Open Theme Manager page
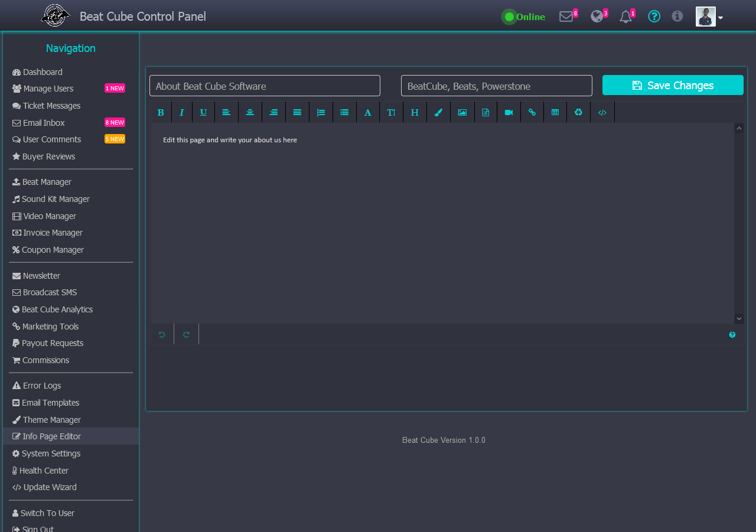This screenshot has width=756, height=532. click(47, 420)
